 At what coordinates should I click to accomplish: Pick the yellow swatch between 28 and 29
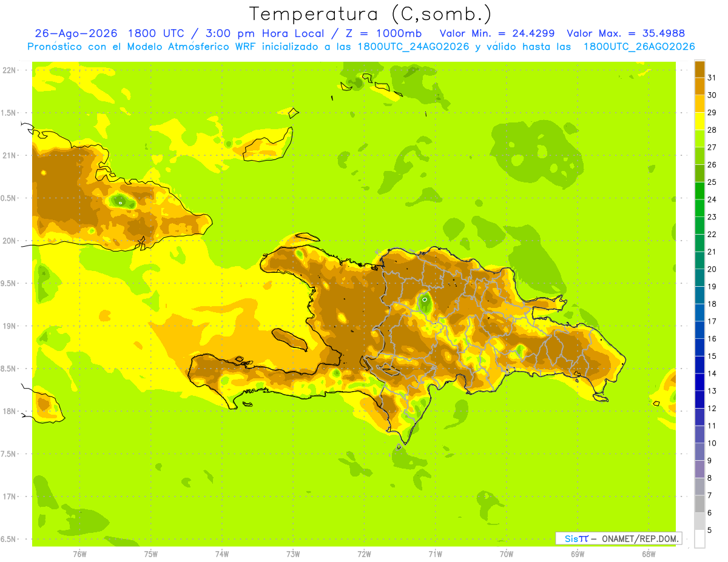point(699,121)
